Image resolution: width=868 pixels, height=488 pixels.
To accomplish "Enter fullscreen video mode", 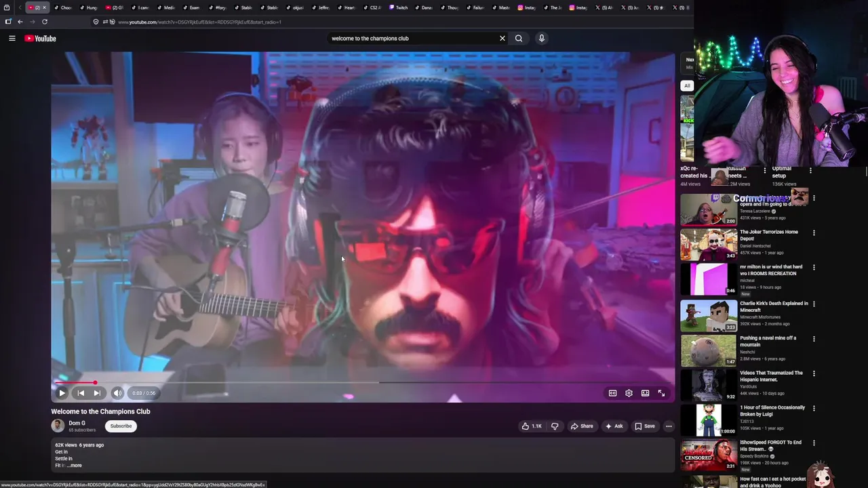I will tap(661, 393).
